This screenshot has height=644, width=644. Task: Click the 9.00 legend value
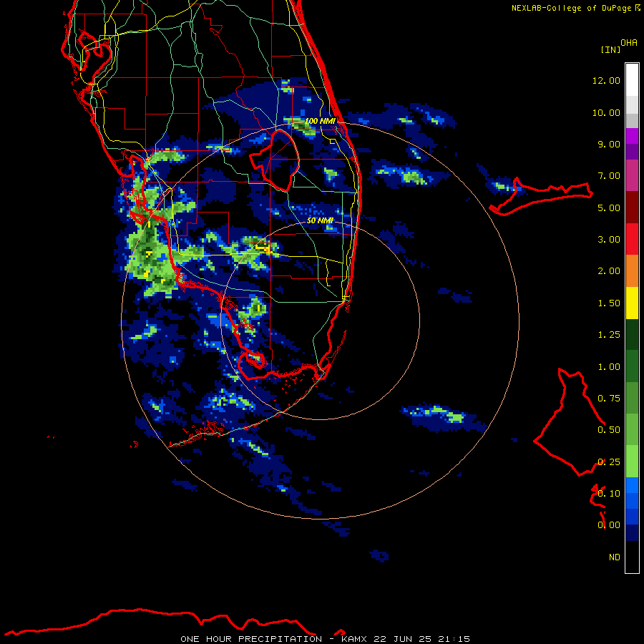pos(609,144)
